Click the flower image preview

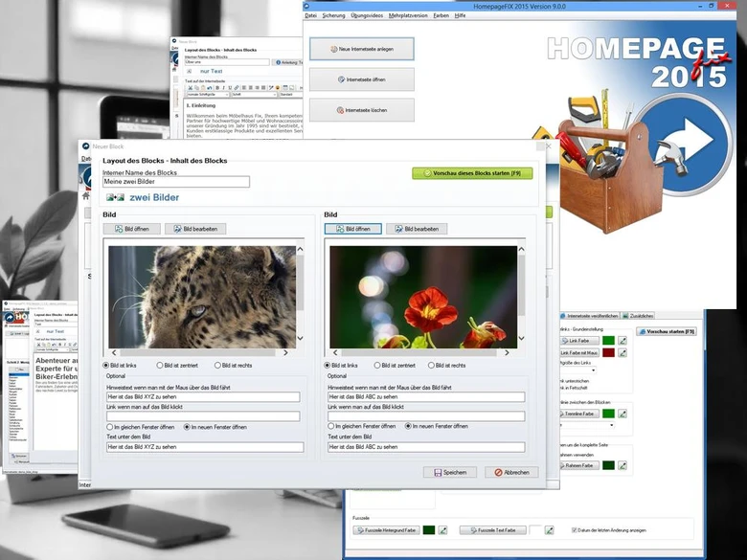[x=423, y=297]
